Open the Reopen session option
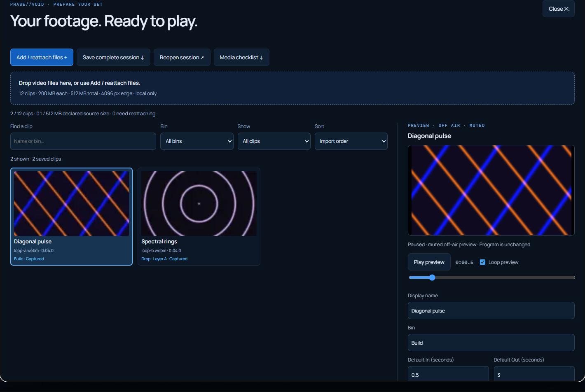585x392 pixels. (182, 57)
